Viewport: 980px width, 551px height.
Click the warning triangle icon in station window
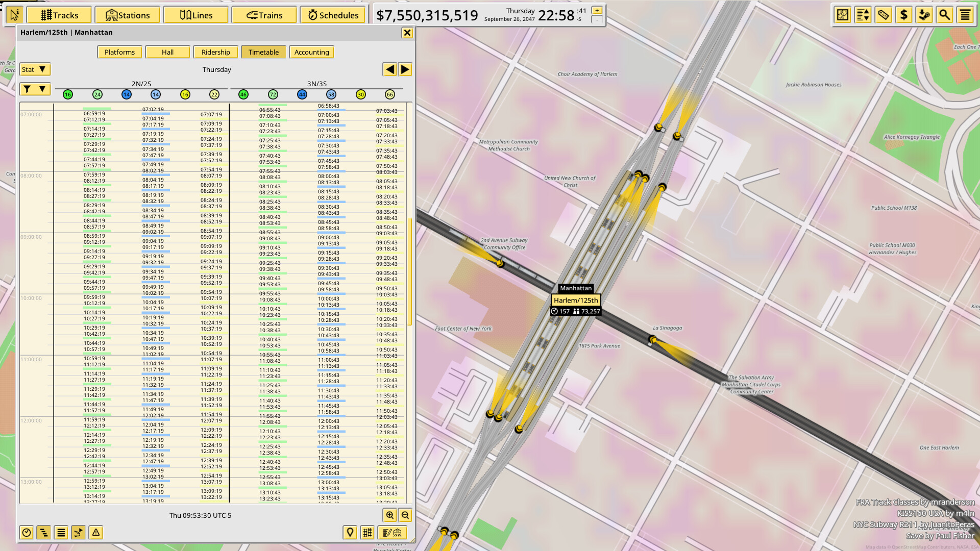96,532
